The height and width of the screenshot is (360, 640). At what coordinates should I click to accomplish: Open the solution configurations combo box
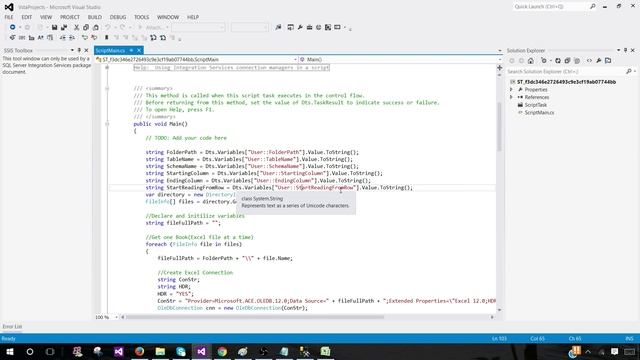(198, 27)
